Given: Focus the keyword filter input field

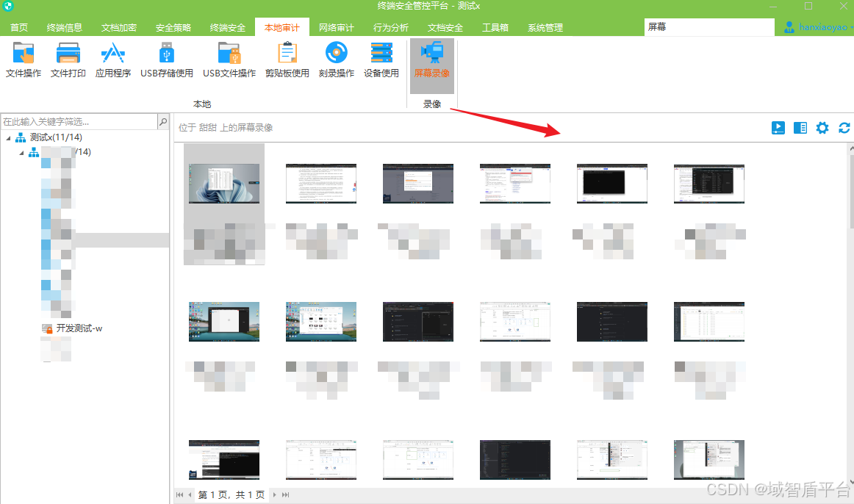Looking at the screenshot, I should tap(79, 121).
